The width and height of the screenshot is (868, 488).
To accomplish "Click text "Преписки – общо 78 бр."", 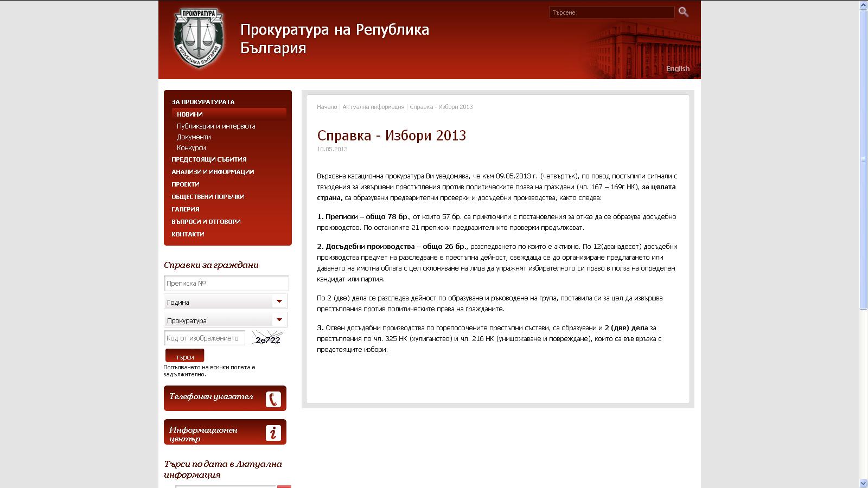I will pos(367,216).
